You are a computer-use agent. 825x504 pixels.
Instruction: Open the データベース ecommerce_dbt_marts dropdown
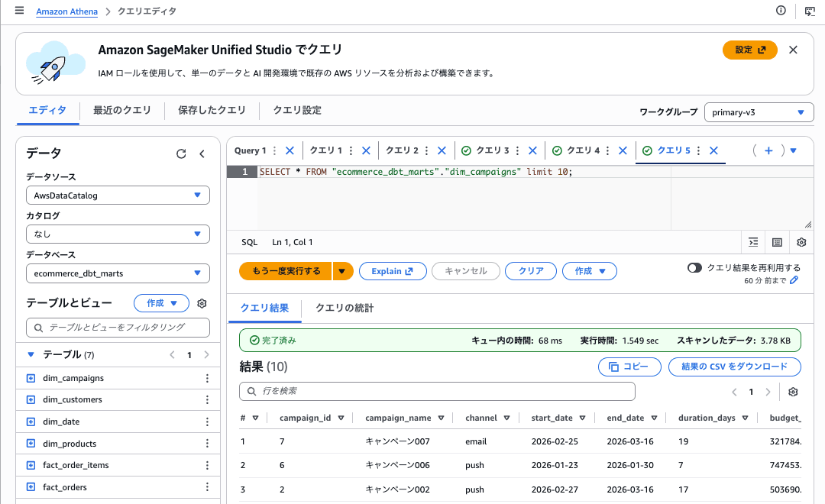tap(118, 273)
